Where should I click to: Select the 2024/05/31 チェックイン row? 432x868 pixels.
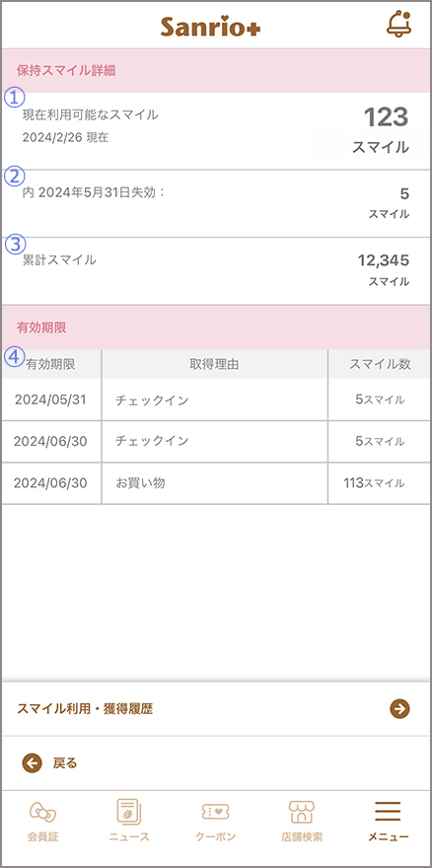(x=216, y=399)
